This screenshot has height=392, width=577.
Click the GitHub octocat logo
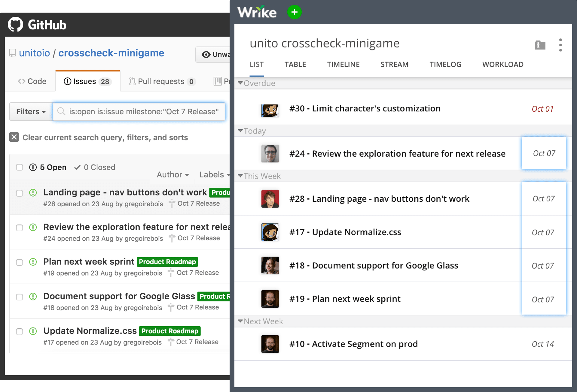[x=15, y=25]
